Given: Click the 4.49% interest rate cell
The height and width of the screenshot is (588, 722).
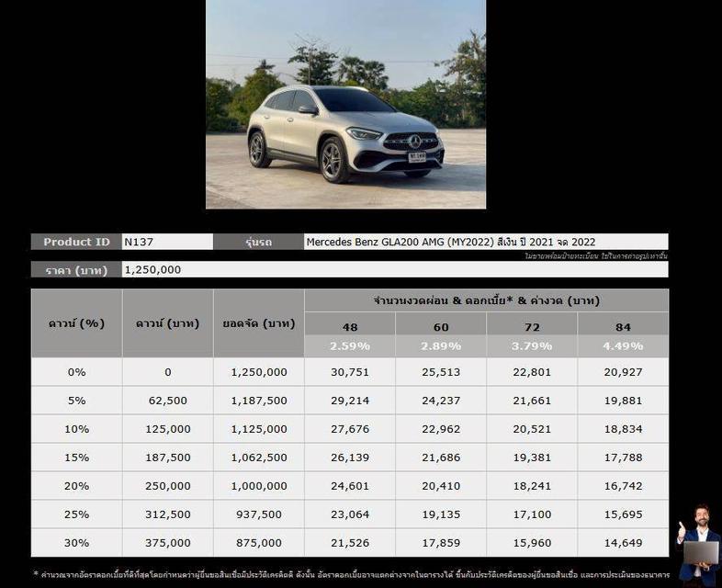Looking at the screenshot, I should 623,345.
